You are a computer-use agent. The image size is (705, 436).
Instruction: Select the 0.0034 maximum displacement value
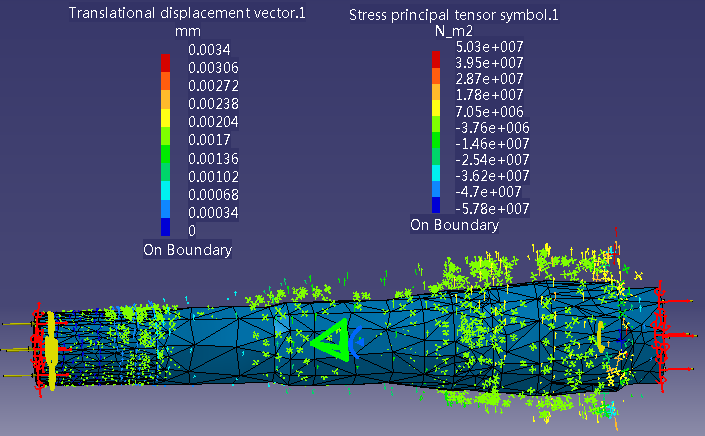(x=209, y=49)
